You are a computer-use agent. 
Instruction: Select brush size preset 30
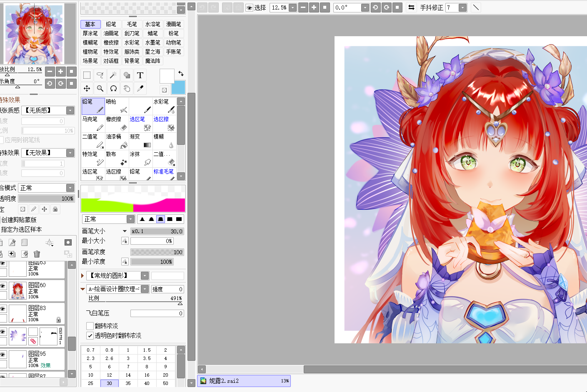pyautogui.click(x=110, y=383)
